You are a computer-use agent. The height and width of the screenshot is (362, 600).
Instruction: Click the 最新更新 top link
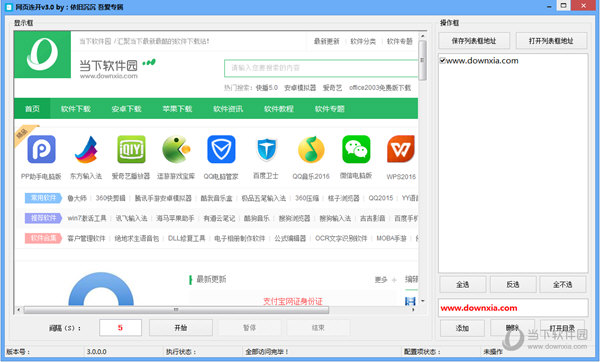point(326,41)
